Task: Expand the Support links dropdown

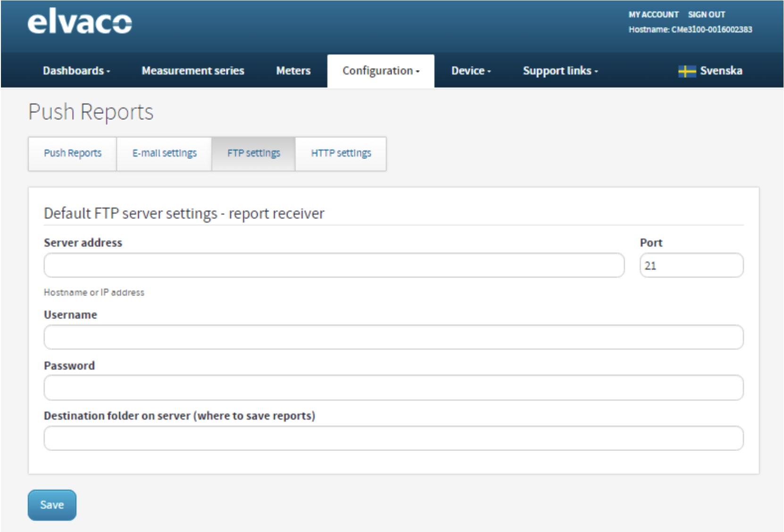Action: coord(560,71)
